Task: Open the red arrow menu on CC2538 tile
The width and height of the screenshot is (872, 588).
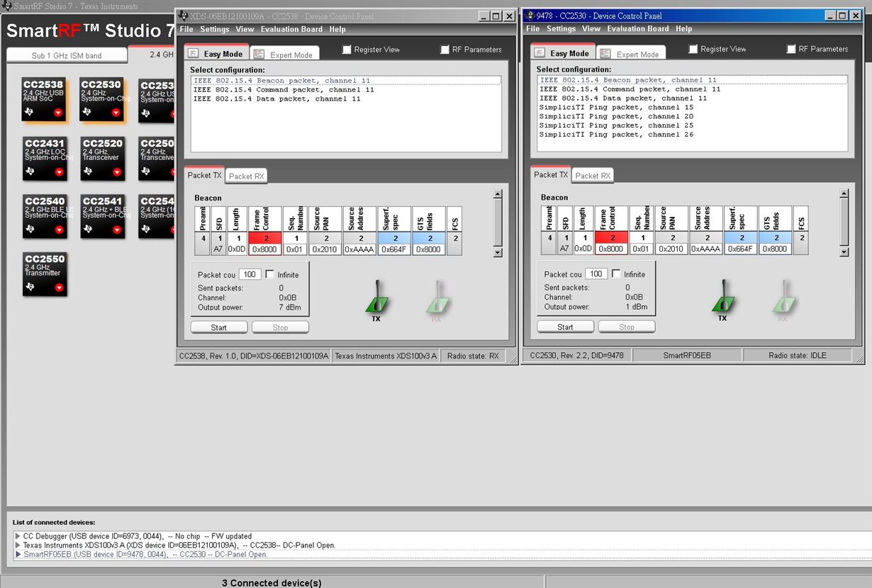Action: point(58,113)
